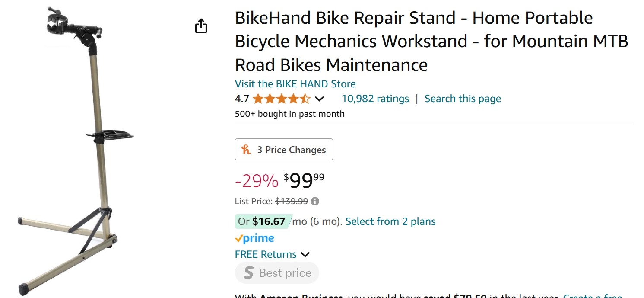Click the share icon
Viewport: 644px width, 298px height.
tap(201, 26)
